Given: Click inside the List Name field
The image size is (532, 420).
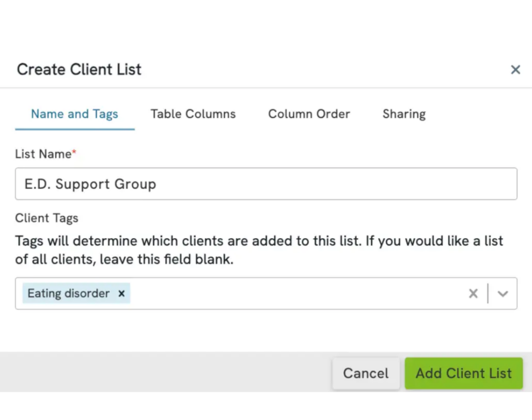Looking at the screenshot, I should coord(266,183).
